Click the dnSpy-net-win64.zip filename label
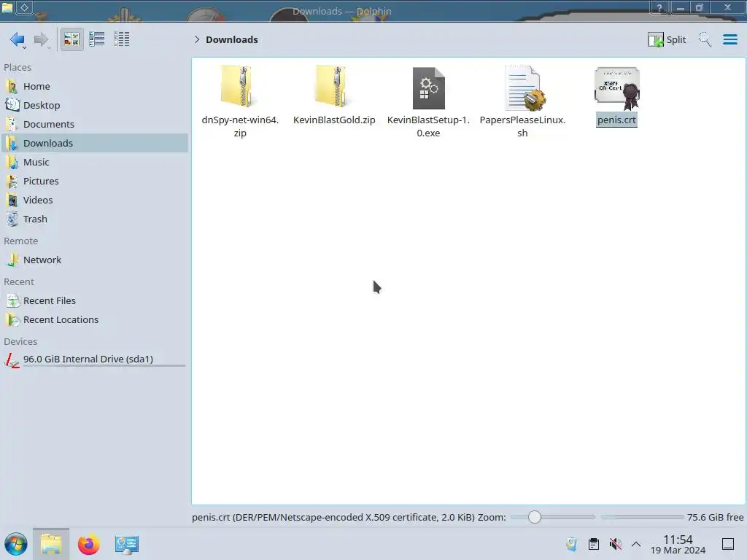 (x=240, y=126)
